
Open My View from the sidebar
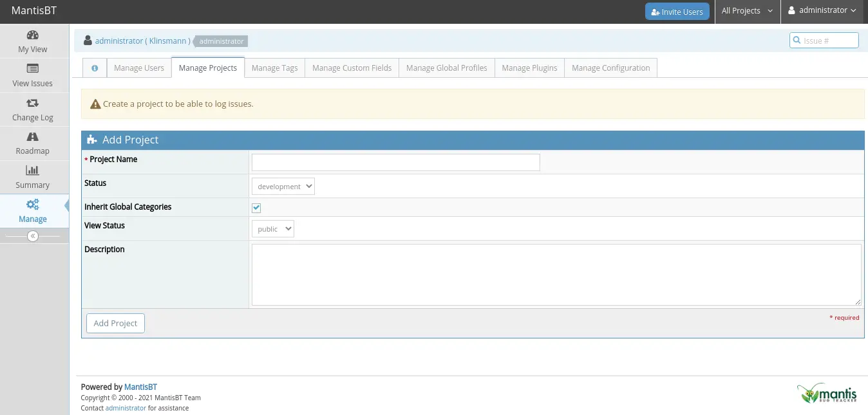[x=32, y=41]
